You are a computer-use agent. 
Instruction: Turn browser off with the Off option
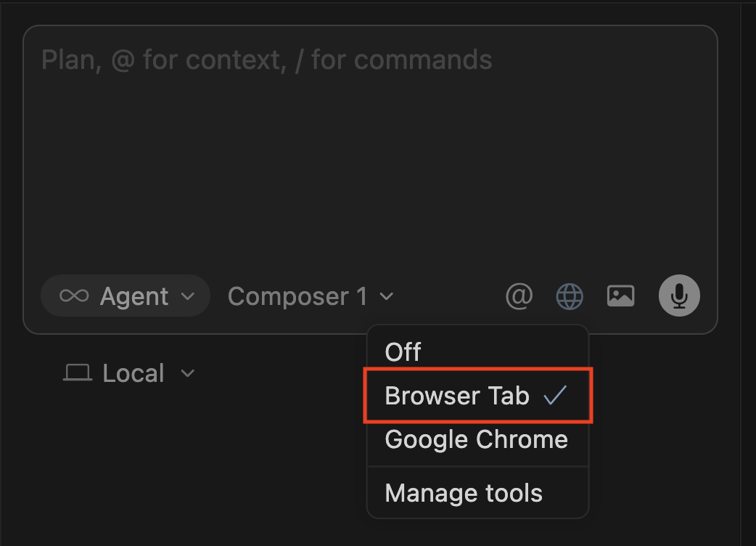click(x=403, y=352)
